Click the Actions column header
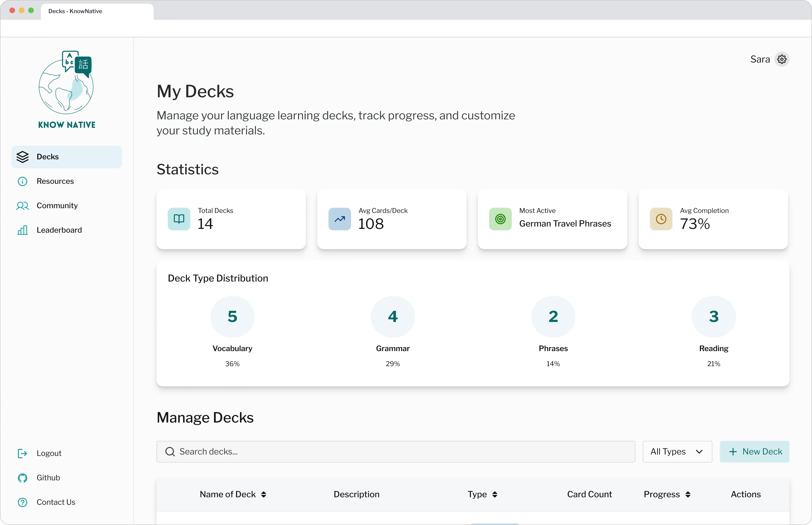812x525 pixels. click(746, 494)
